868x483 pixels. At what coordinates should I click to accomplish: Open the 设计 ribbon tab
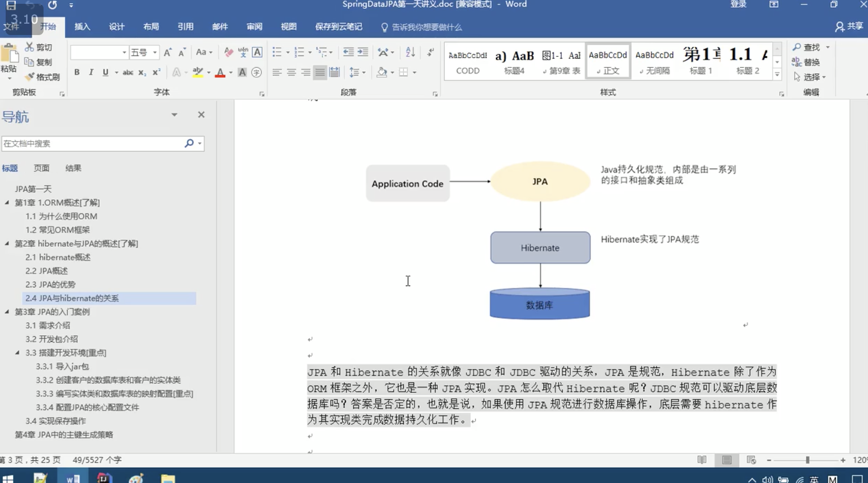(x=117, y=27)
